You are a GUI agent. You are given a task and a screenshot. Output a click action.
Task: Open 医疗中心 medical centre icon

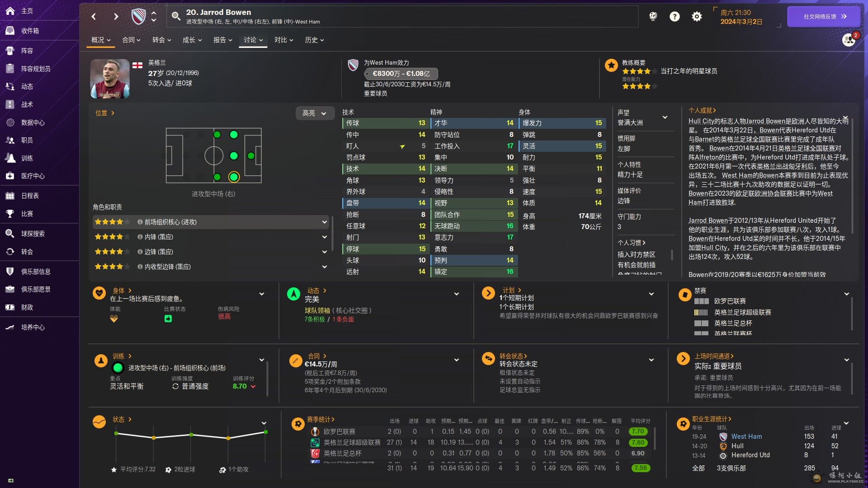[10, 176]
